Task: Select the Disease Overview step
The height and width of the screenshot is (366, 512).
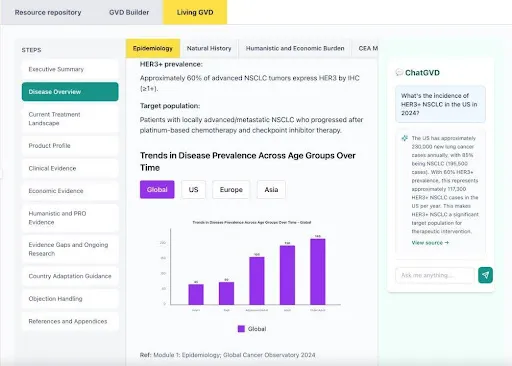Action: [x=70, y=92]
